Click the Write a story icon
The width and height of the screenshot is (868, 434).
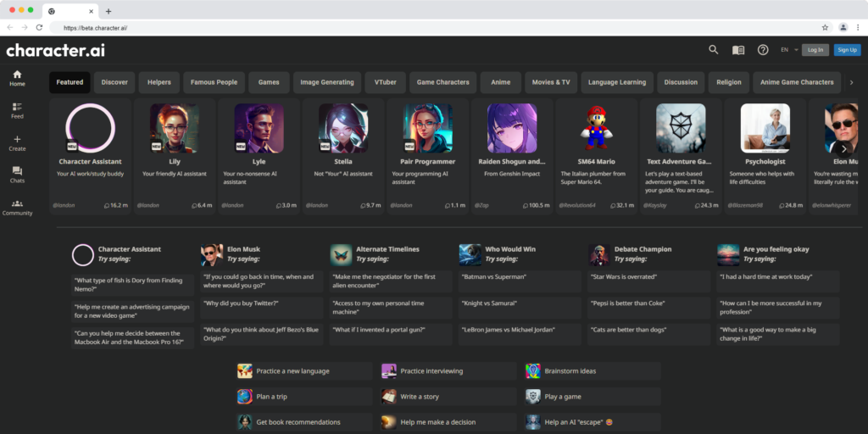pos(388,397)
